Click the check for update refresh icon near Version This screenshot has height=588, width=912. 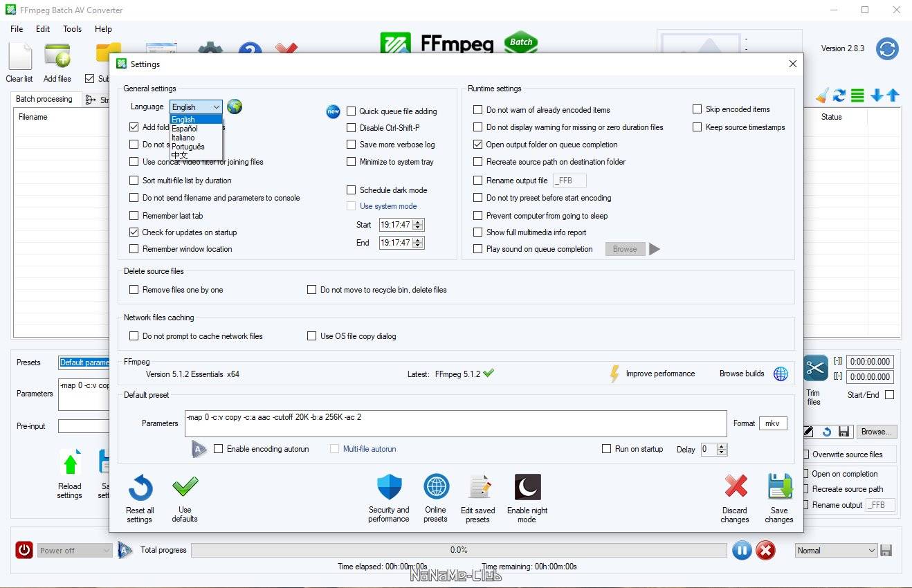[x=887, y=49]
